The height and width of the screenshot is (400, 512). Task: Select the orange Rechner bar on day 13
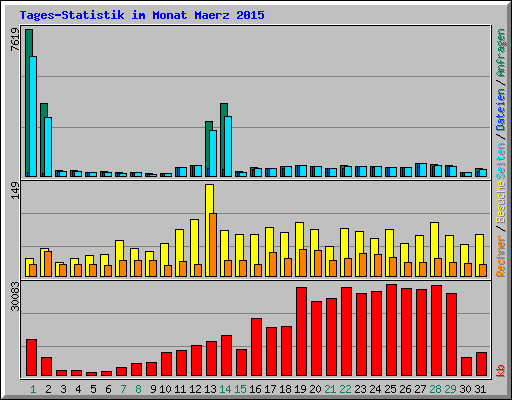pos(213,245)
